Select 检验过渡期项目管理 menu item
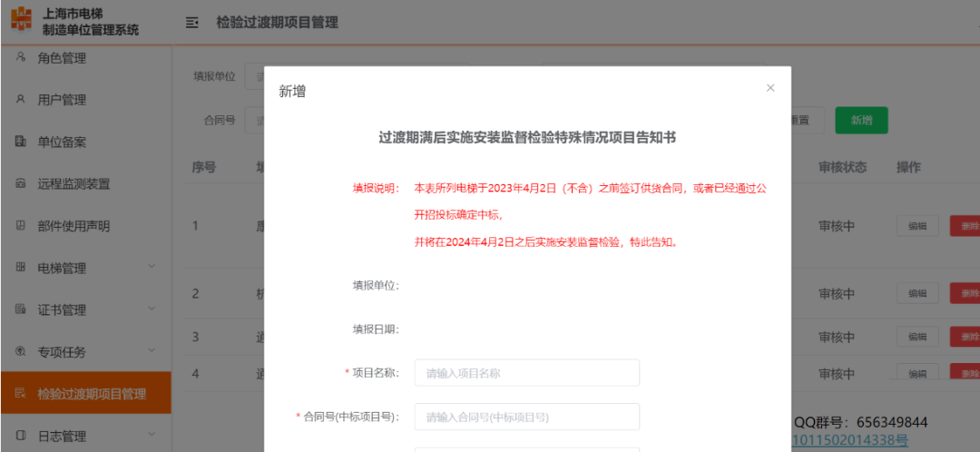The image size is (980, 452). point(85,393)
